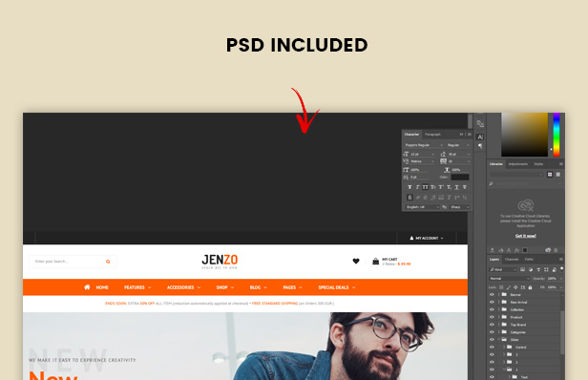Click the fx icon in Libraries footer

[516, 250]
